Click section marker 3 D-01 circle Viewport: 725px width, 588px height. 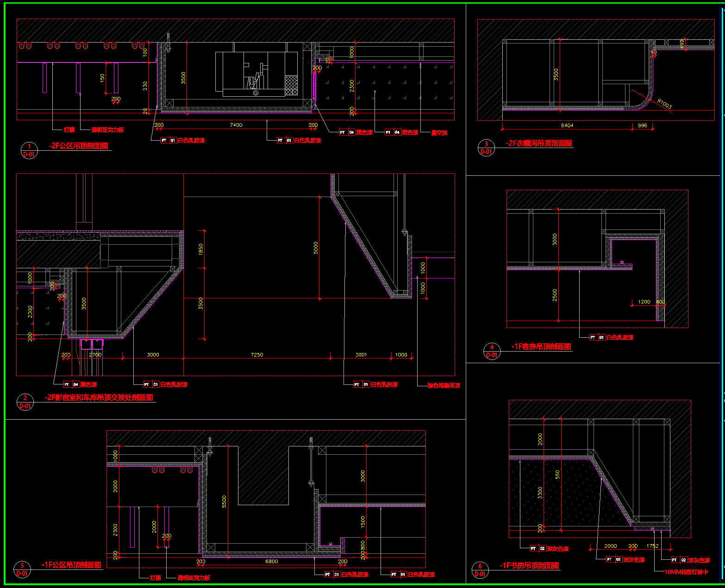(x=486, y=148)
